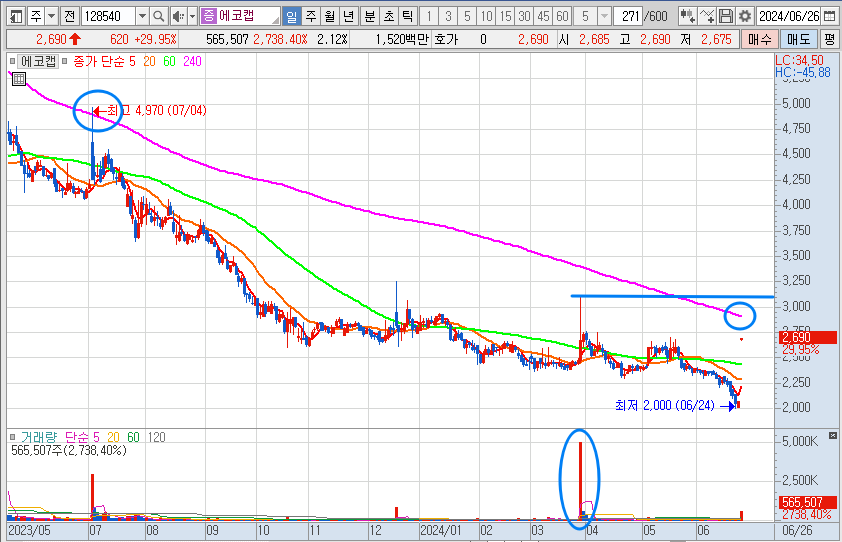
Task: Select the 10 interval button
Action: coord(487,16)
